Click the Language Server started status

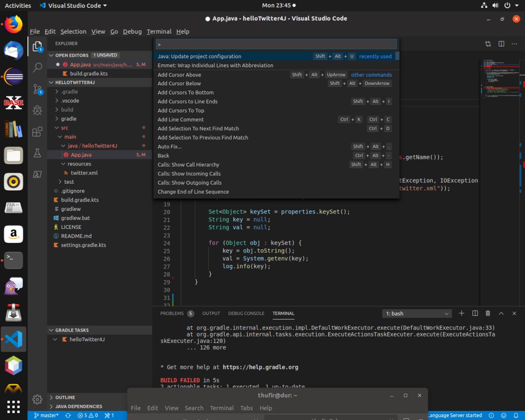pyautogui.click(x=455, y=415)
